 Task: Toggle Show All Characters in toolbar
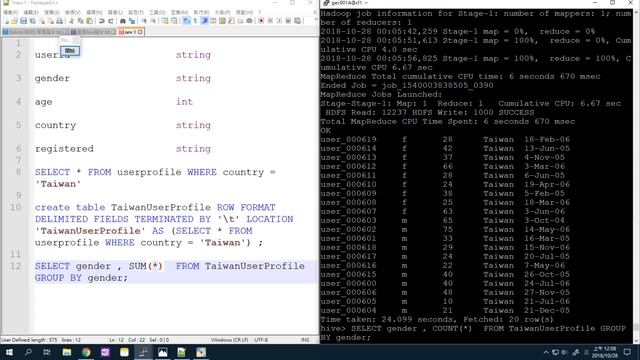coord(195,21)
